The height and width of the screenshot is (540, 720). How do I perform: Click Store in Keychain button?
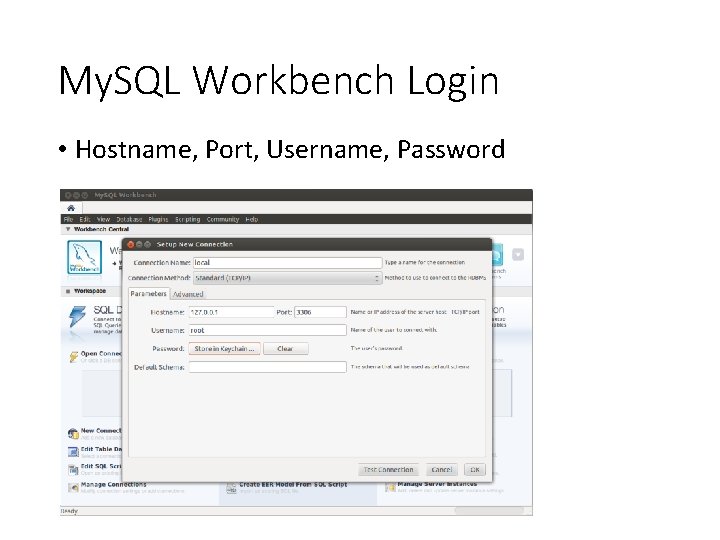pos(224,349)
